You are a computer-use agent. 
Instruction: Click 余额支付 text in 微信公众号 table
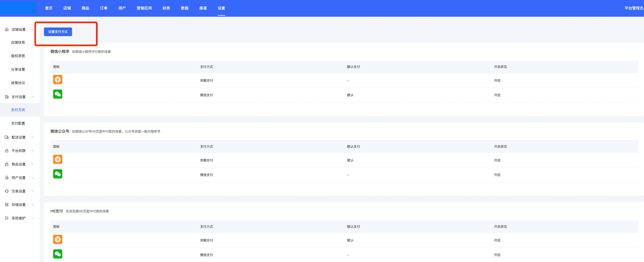pos(207,160)
